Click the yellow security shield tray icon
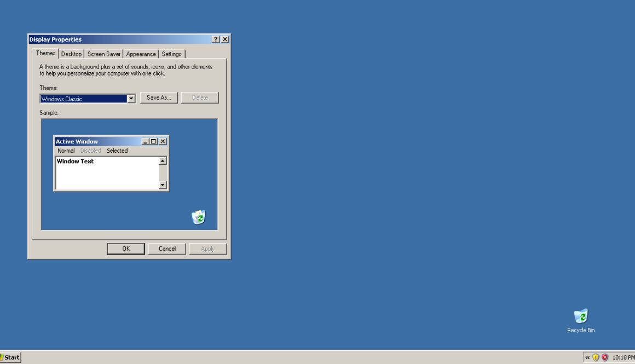Image resolution: width=635 pixels, height=364 pixels. (596, 357)
